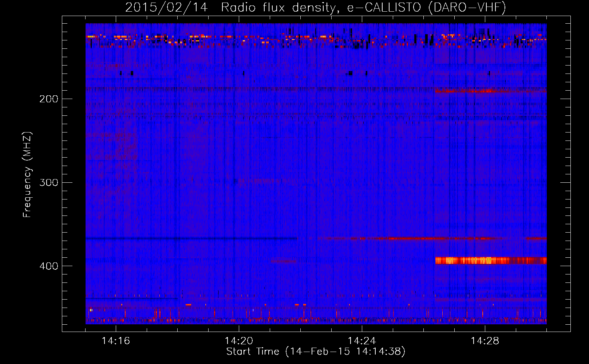
Task: Click the "14:16" time tick label
Action: [116, 341]
